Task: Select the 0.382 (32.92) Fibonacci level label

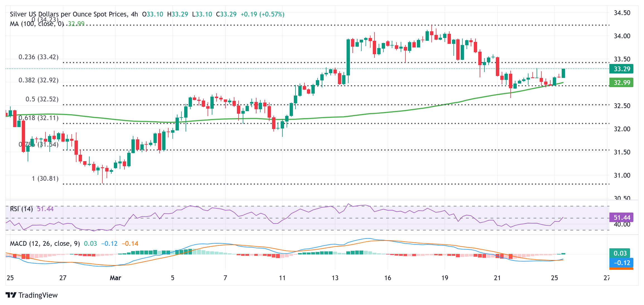Action: (x=39, y=80)
